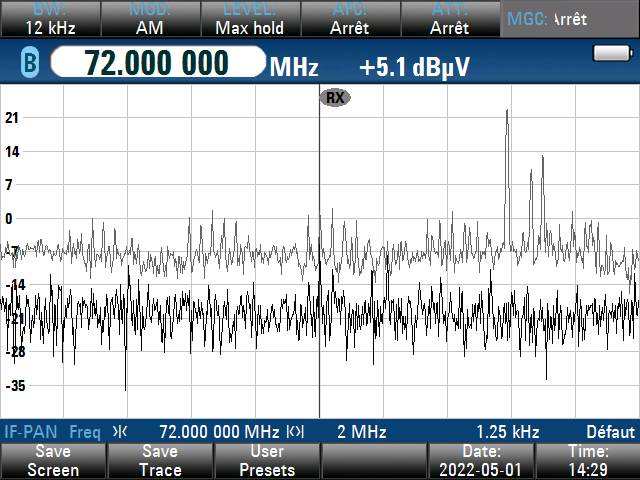Click the center frequency icon beside Freq
The image size is (640, 480).
[x=120, y=432]
